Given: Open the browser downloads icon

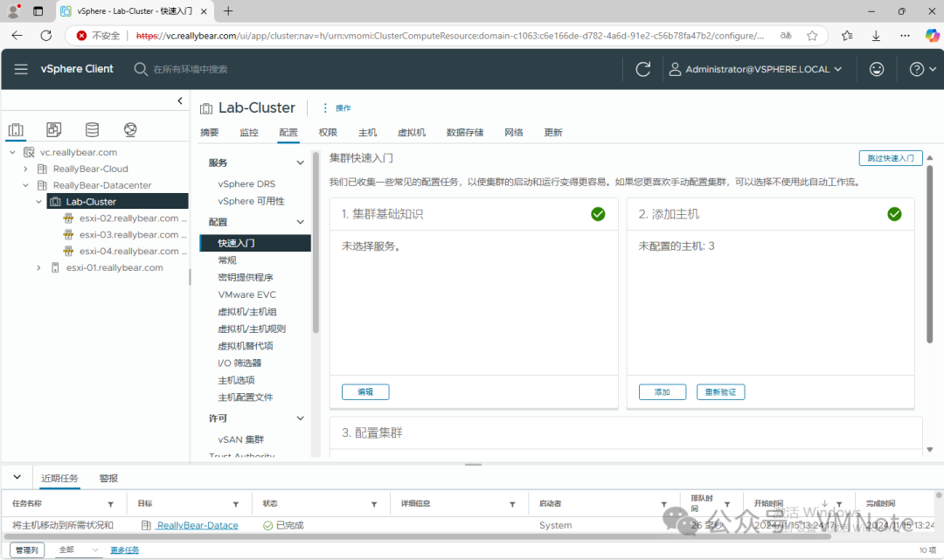Looking at the screenshot, I should [876, 36].
